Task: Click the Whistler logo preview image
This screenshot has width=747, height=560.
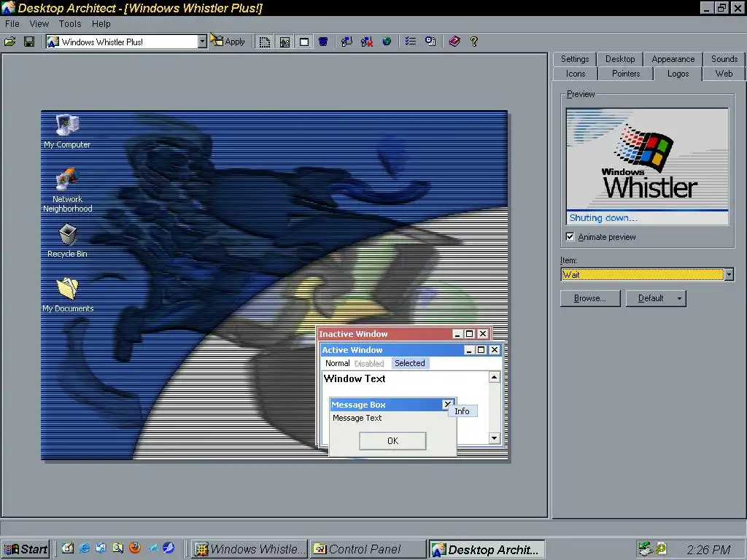Action: point(647,166)
